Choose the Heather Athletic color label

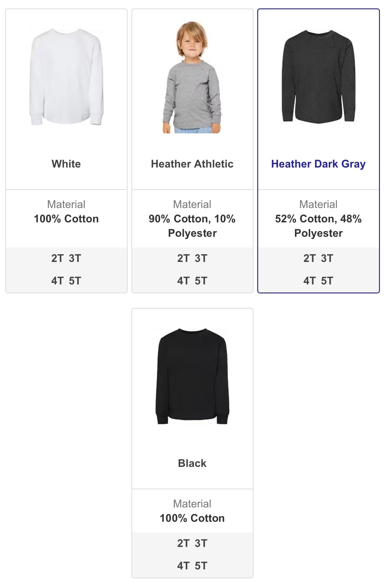click(192, 164)
